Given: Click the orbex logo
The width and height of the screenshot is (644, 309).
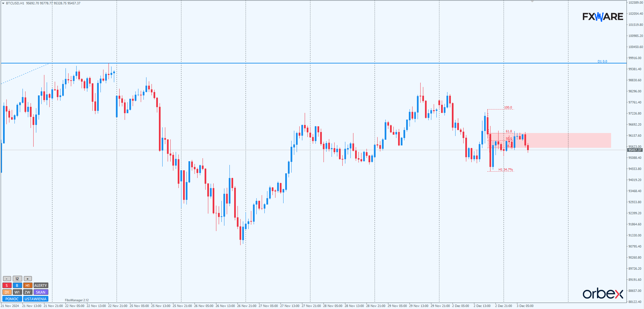Looking at the screenshot, I should coord(603,294).
